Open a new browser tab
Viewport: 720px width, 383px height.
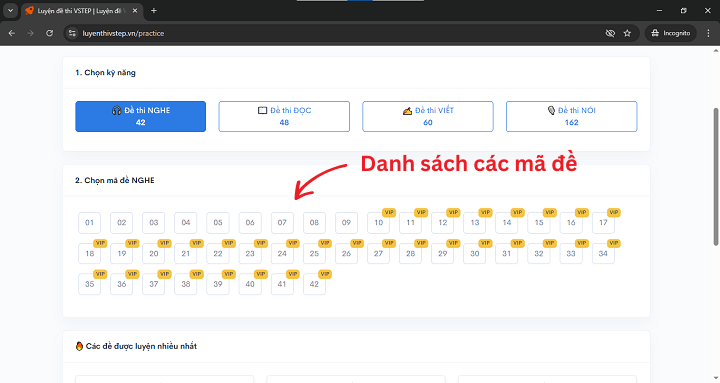click(x=154, y=11)
